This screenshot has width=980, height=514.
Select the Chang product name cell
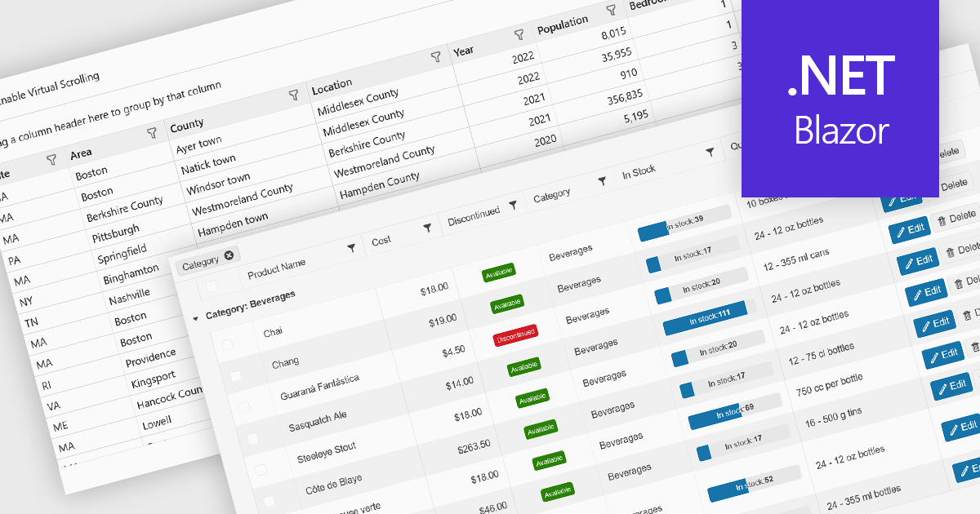pyautogui.click(x=285, y=362)
